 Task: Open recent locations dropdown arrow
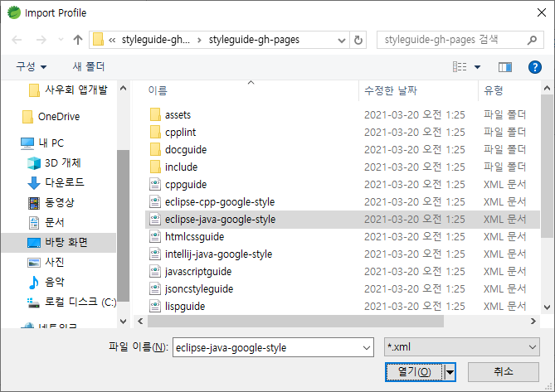pos(61,40)
